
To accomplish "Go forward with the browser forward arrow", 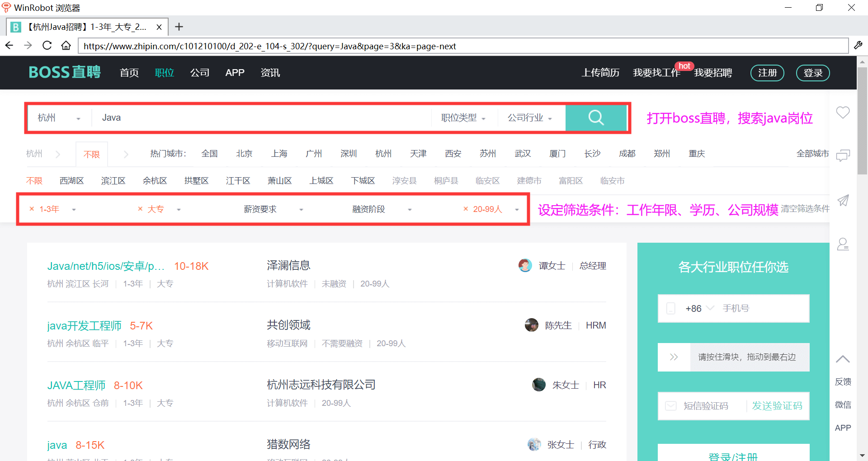I will [28, 46].
